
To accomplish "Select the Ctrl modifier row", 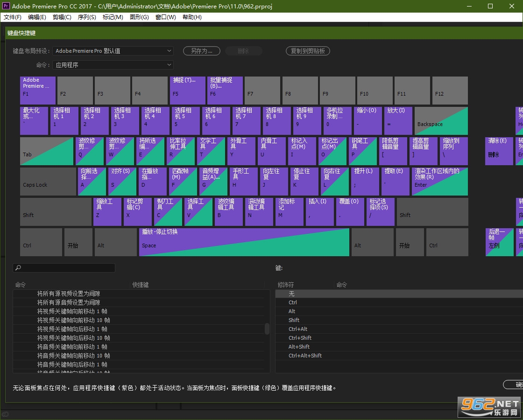I will [399, 302].
